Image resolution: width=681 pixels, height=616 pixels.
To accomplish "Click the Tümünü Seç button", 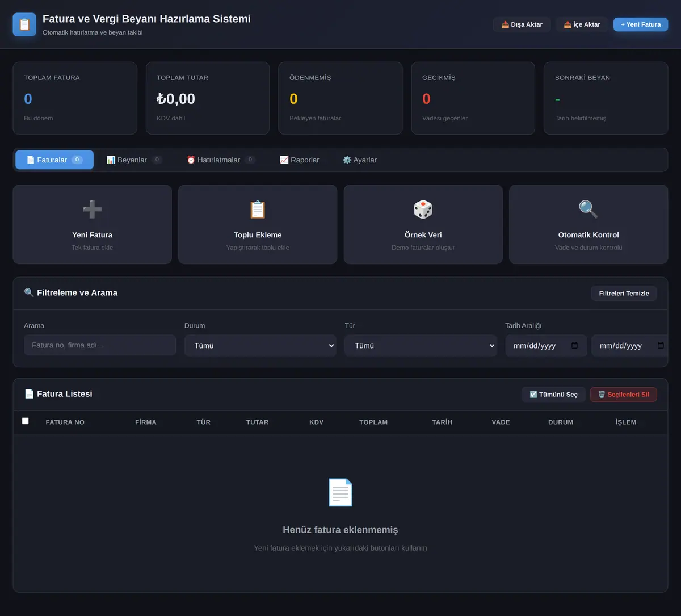I will [553, 395].
